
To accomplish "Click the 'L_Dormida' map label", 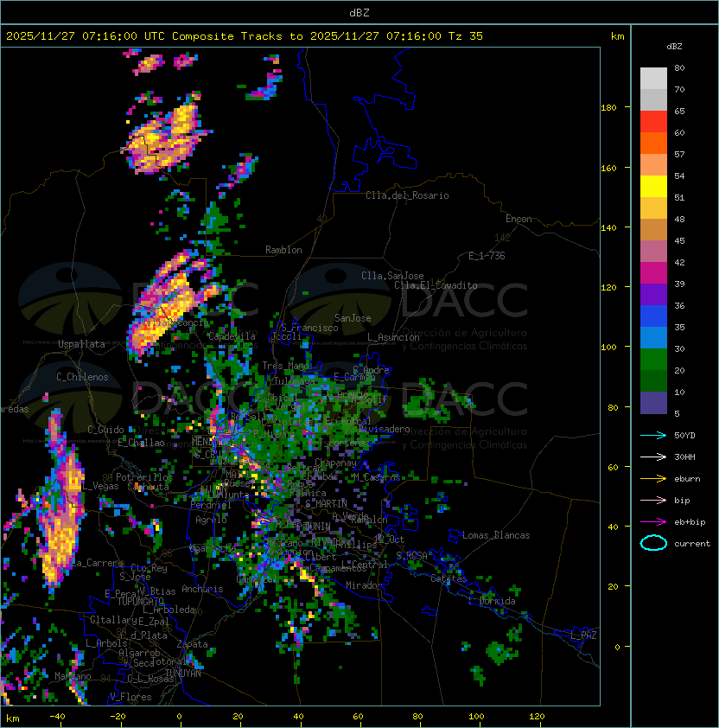I will (492, 601).
